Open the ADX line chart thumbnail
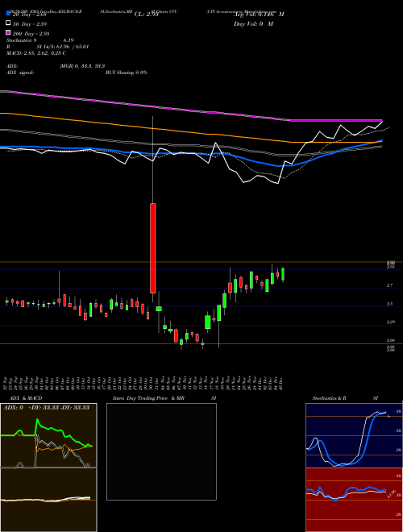This screenshot has width=403, height=532. [48, 435]
